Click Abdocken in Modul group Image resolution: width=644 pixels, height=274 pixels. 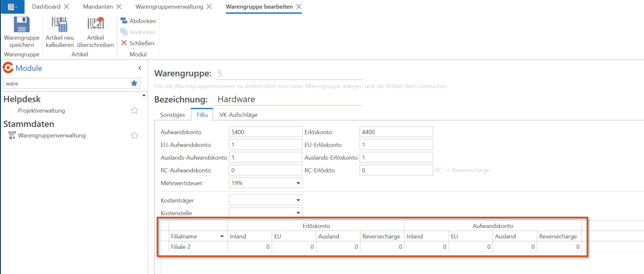click(x=138, y=21)
